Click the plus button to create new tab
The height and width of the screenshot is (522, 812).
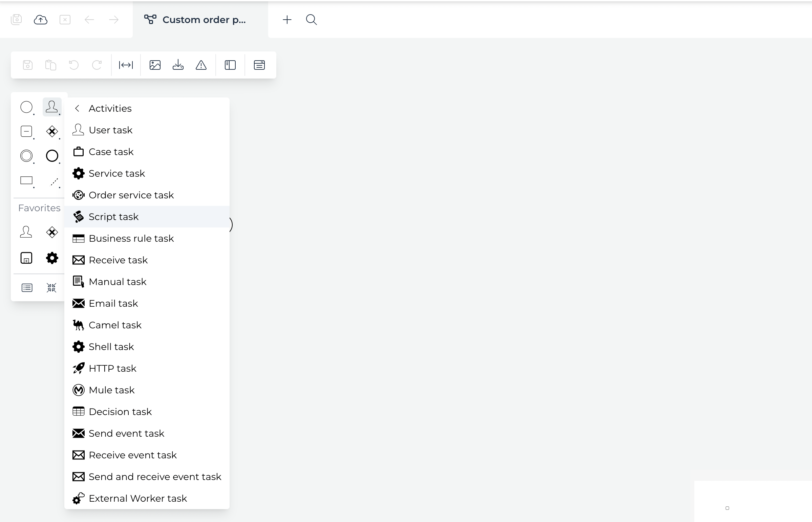click(287, 20)
